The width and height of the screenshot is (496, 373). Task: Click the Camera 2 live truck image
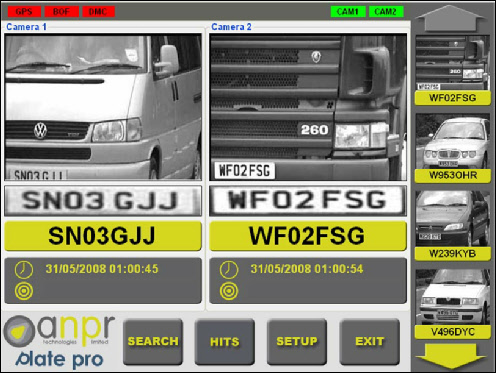pyautogui.click(x=308, y=107)
